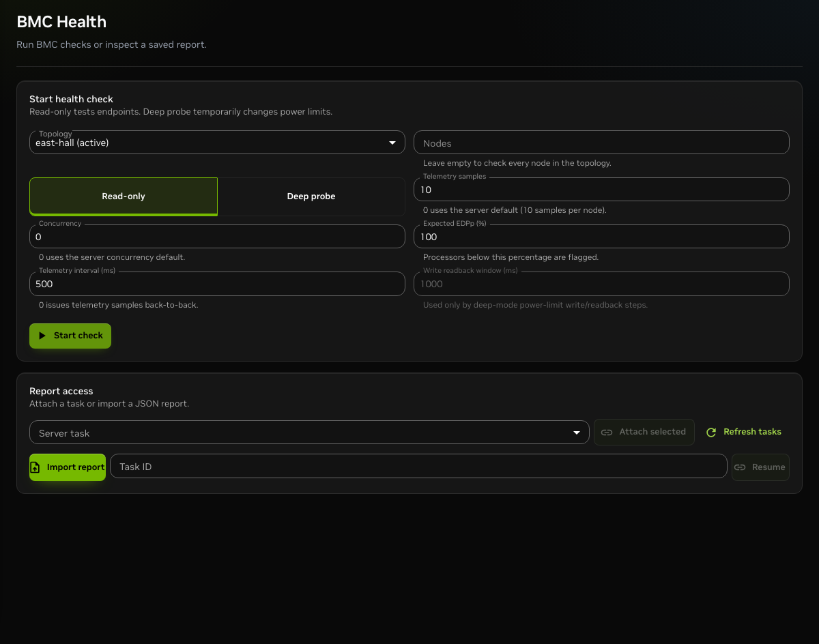Click 'Run BMC checks or inspect a saved report' text
Screen dimensions: 819x644
(x=111, y=45)
